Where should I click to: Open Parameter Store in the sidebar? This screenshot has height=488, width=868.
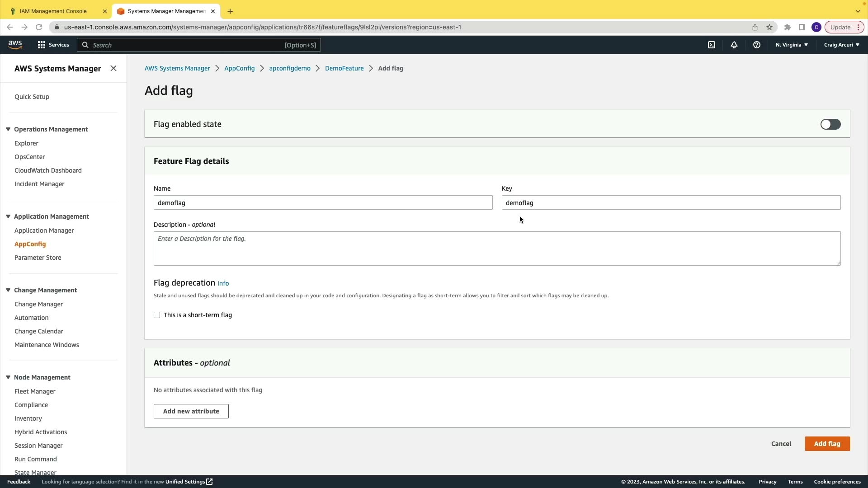(38, 258)
